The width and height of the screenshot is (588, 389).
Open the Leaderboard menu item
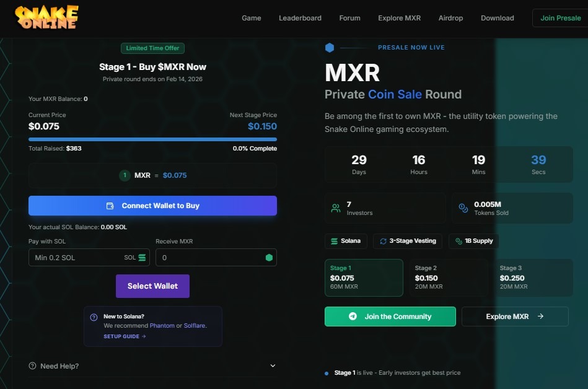[300, 18]
